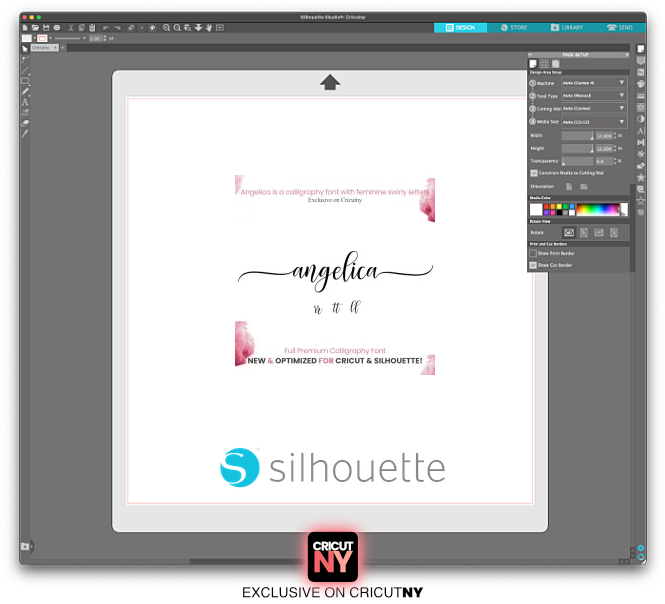Enable the Show Print Border checkbox
Viewport: 665px width, 604px height.
(533, 253)
